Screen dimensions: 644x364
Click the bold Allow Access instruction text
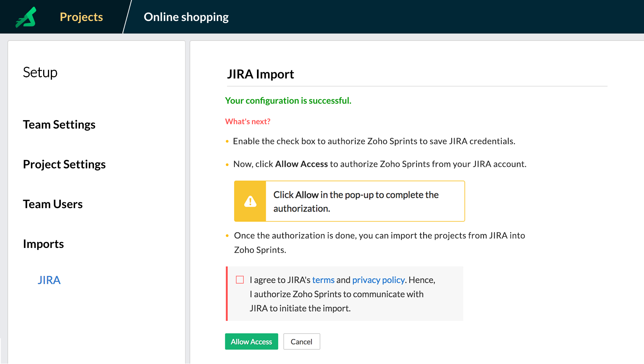(x=301, y=164)
